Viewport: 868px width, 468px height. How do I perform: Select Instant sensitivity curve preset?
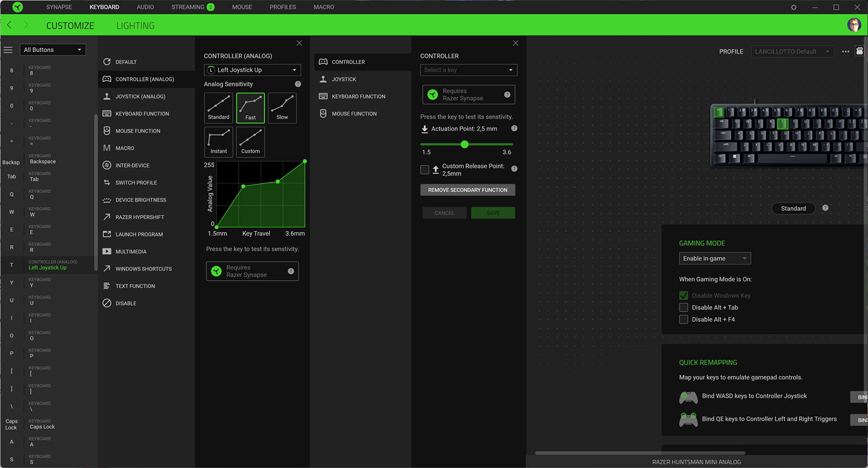click(x=219, y=142)
